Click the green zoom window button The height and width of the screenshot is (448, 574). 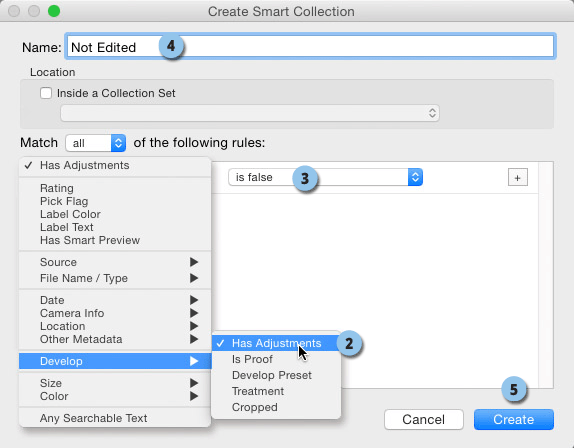pos(54,11)
